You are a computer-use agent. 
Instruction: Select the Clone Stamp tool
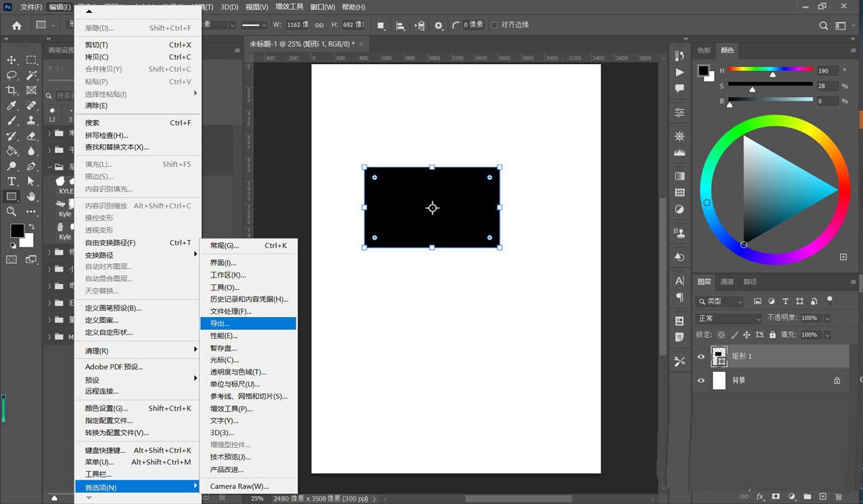[32, 120]
